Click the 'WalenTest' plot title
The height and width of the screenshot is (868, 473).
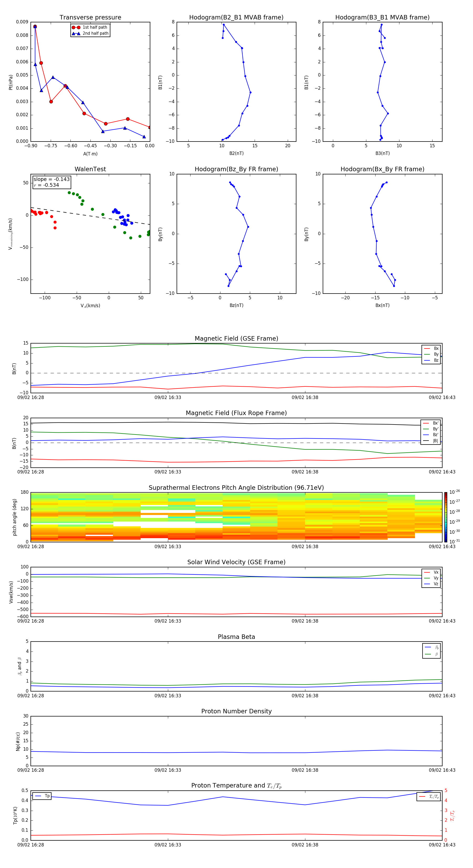click(90, 169)
